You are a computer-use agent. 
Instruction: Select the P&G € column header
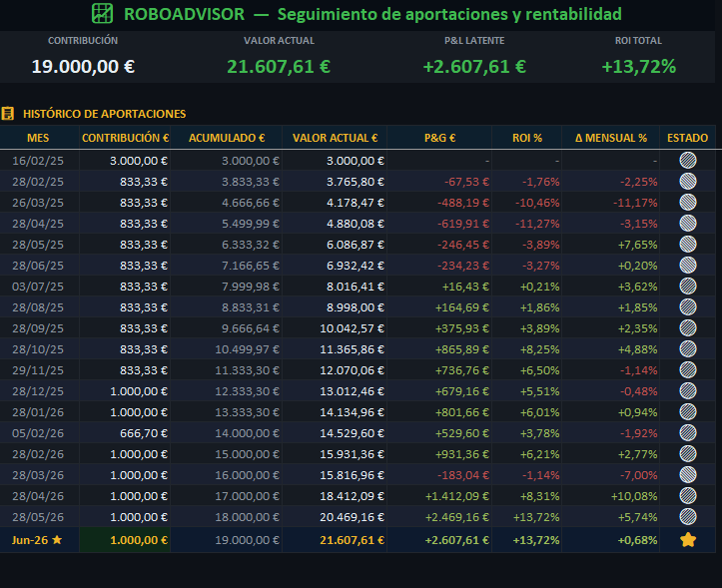439,138
